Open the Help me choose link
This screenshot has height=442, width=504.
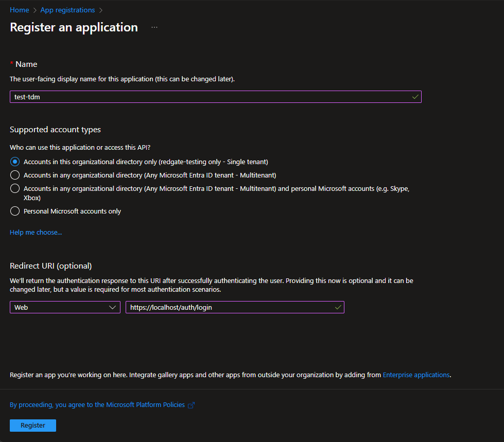pos(36,232)
